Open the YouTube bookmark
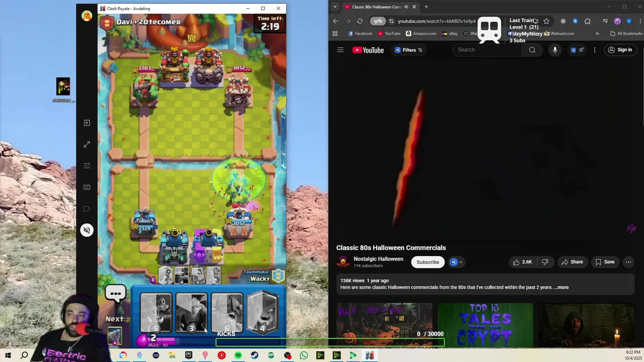644x362 pixels. 389,34
